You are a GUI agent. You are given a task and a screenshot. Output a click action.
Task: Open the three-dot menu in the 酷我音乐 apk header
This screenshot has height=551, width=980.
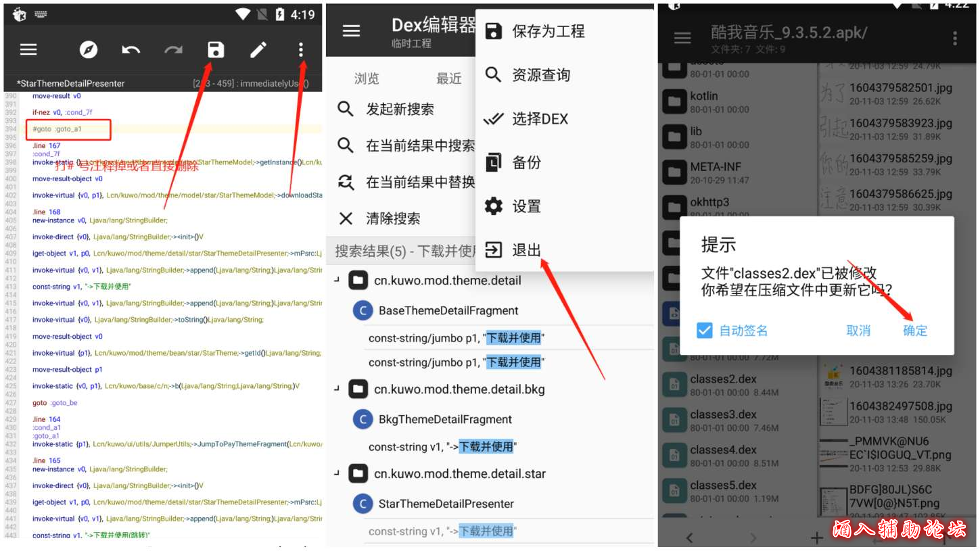(955, 38)
